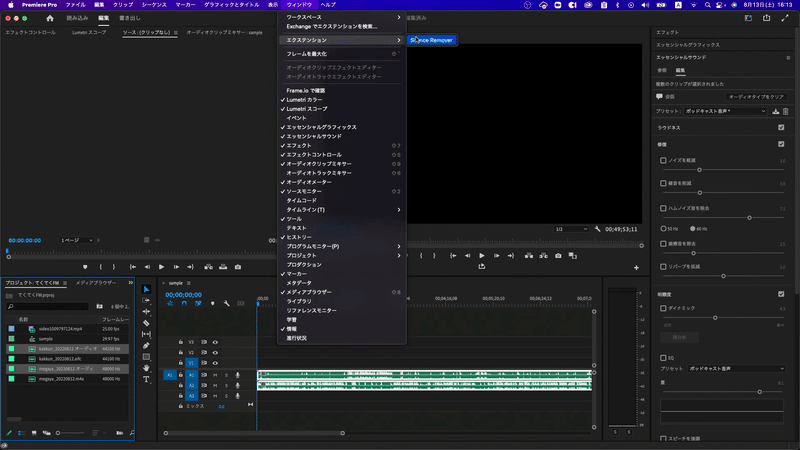
Task: Toggle the 修復 section checkbox
Action: click(781, 144)
